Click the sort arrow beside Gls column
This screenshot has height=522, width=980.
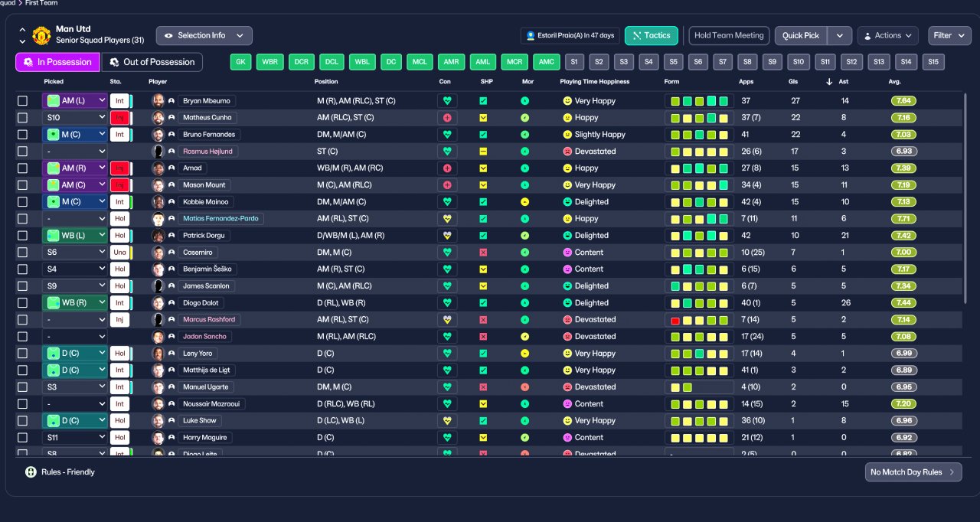829,82
